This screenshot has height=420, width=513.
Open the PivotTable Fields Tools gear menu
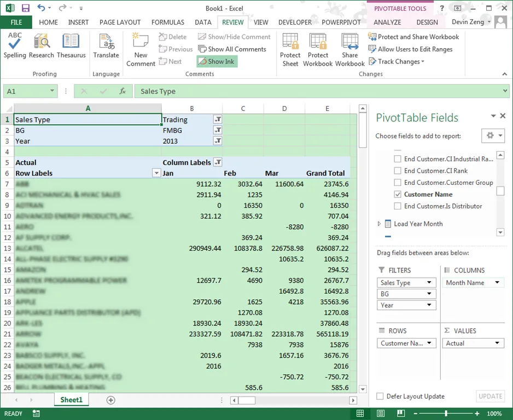tap(493, 136)
